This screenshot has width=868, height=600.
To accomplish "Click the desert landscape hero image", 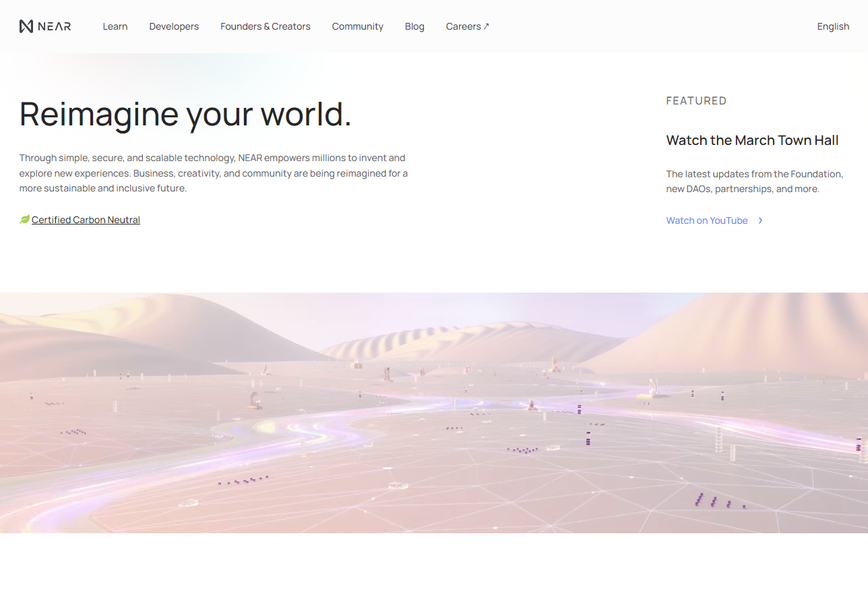I will [434, 413].
